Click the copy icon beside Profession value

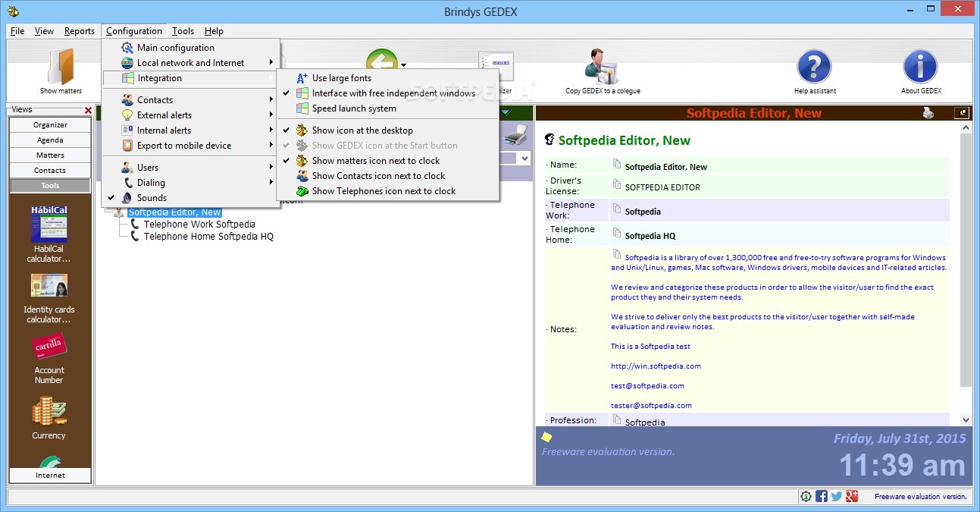click(617, 419)
